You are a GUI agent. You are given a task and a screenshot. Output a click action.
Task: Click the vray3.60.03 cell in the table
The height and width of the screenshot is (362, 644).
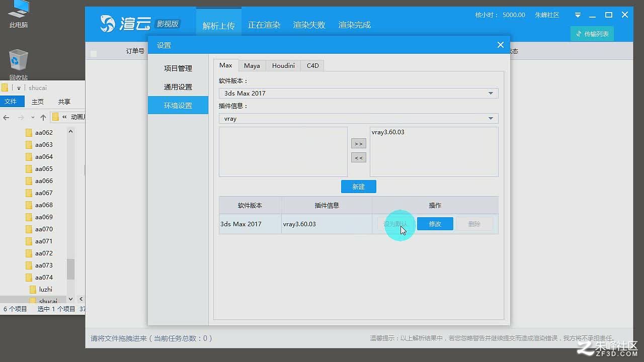(327, 224)
